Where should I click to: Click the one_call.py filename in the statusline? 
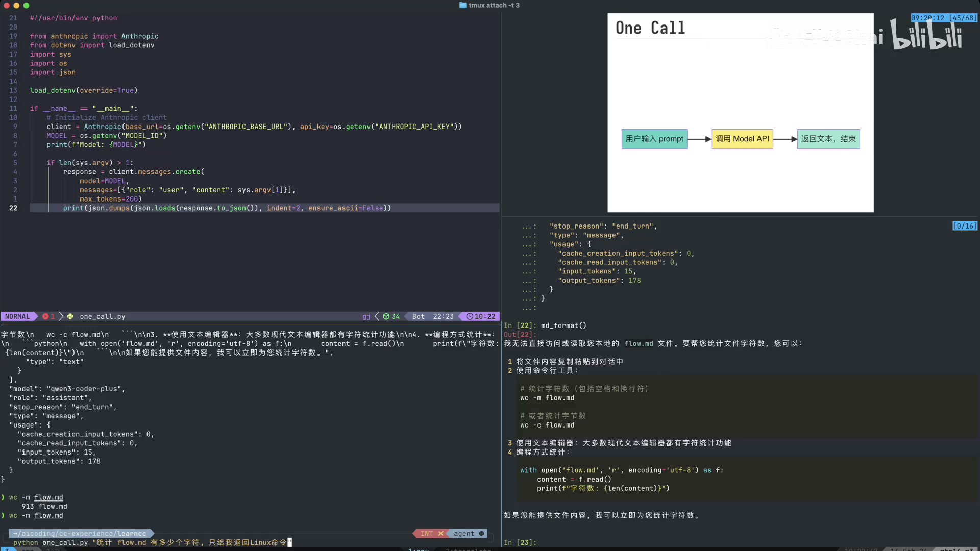click(102, 317)
